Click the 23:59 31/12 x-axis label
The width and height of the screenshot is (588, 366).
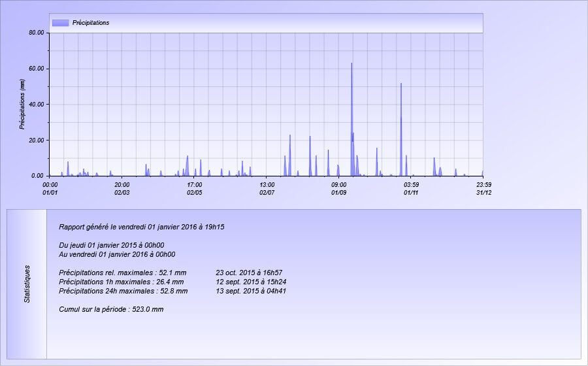(483, 189)
